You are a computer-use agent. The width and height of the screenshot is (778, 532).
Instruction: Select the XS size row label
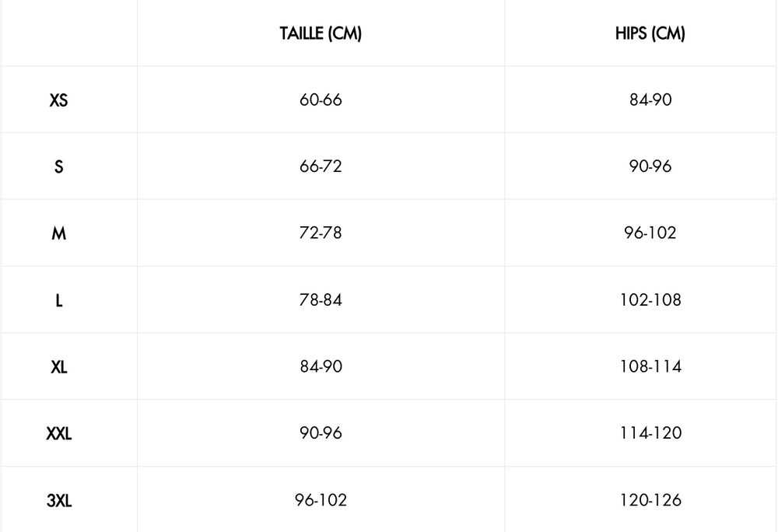(58, 100)
